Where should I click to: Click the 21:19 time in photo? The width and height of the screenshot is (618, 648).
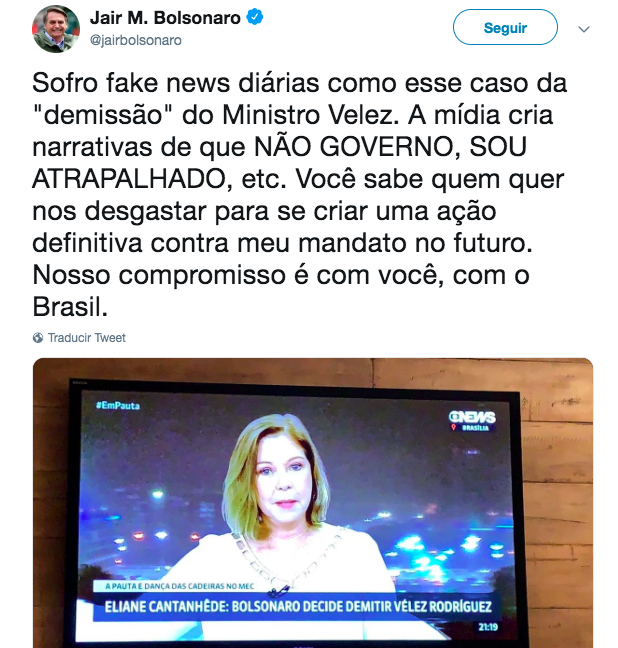coord(488,627)
